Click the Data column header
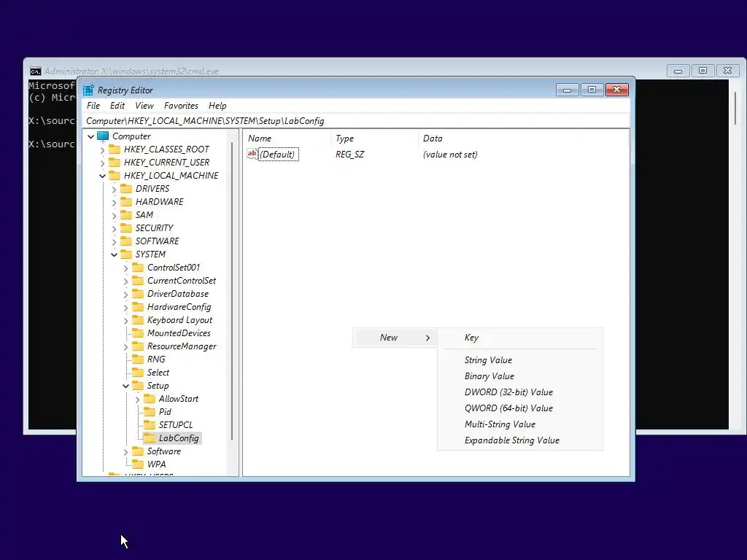747x560 pixels. pos(523,139)
